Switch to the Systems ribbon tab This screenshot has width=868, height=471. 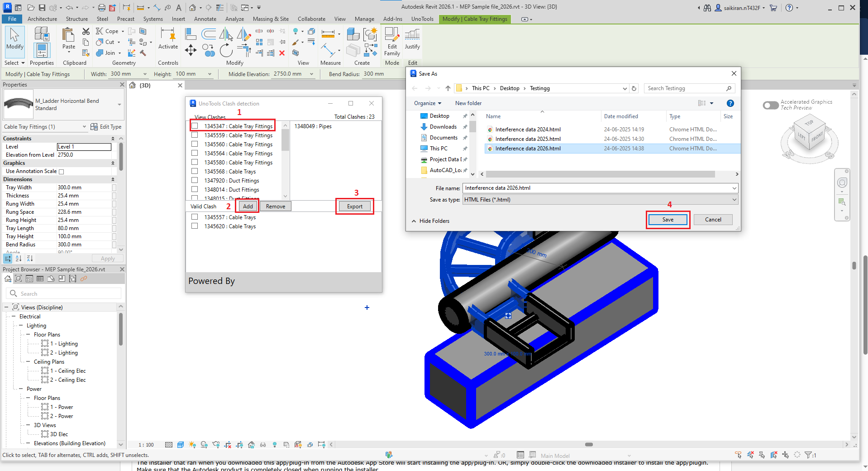[x=153, y=19]
